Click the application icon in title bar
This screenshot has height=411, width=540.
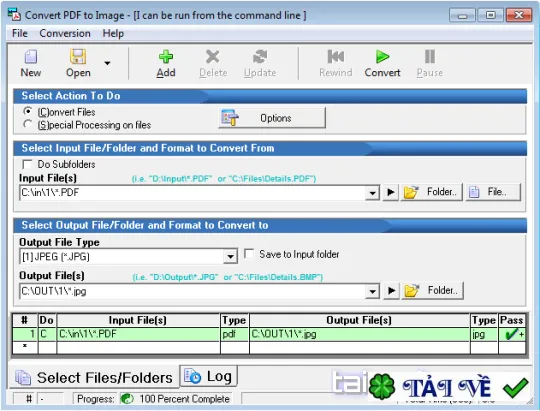tap(15, 15)
